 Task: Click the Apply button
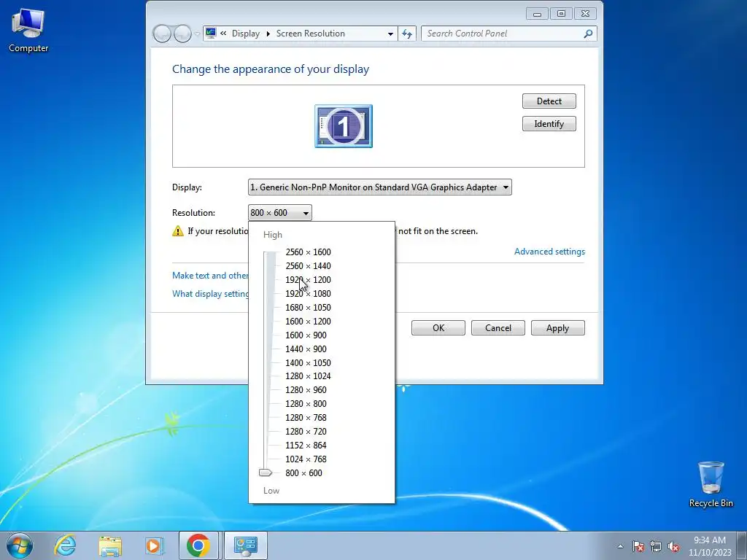pyautogui.click(x=557, y=327)
